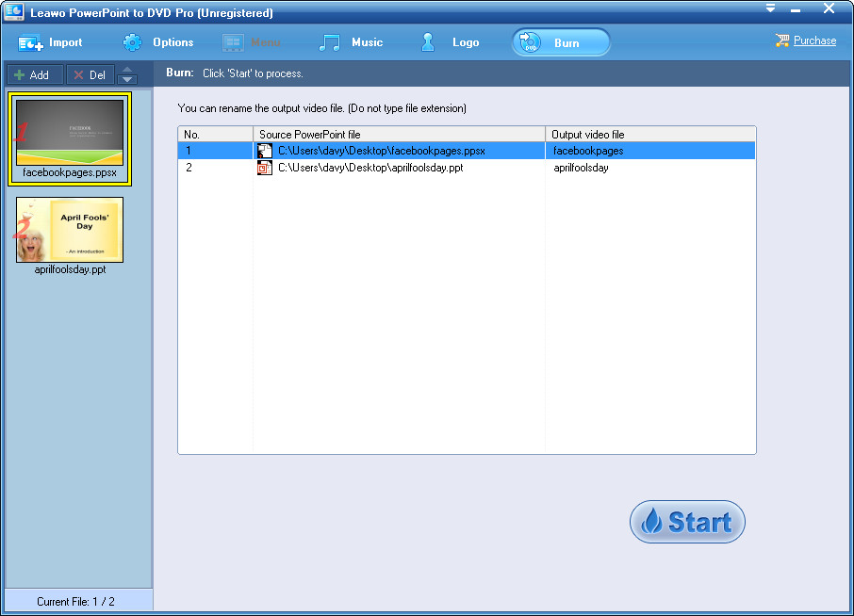
Task: Click row number 2 cell
Action: (215, 168)
